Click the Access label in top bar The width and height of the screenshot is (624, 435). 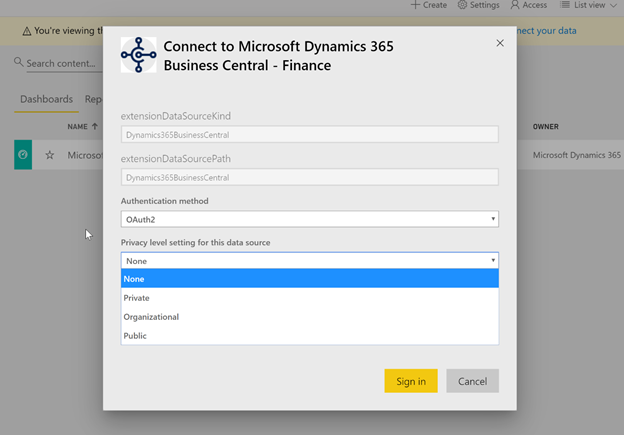coord(534,5)
